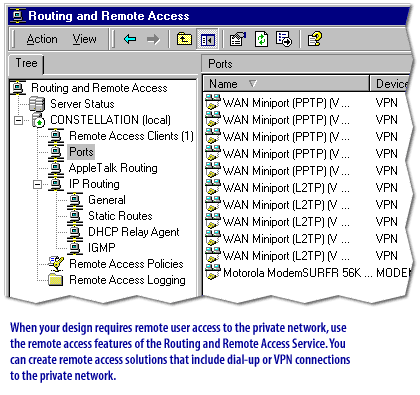Image resolution: width=420 pixels, height=395 pixels.
Task: Open Remote Access Policies
Action: 126,264
